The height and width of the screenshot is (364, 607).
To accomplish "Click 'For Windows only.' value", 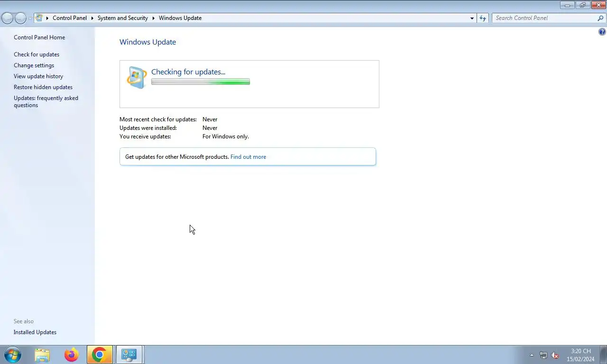I will (x=226, y=136).
